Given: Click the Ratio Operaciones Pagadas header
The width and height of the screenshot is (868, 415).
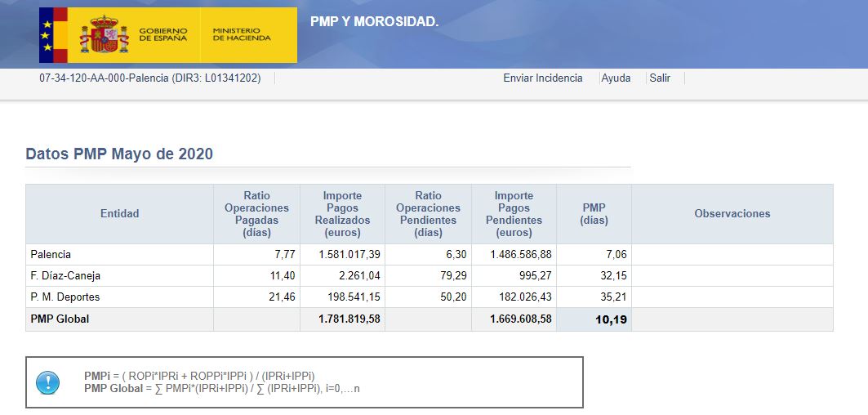Looking at the screenshot, I should click(x=256, y=214).
